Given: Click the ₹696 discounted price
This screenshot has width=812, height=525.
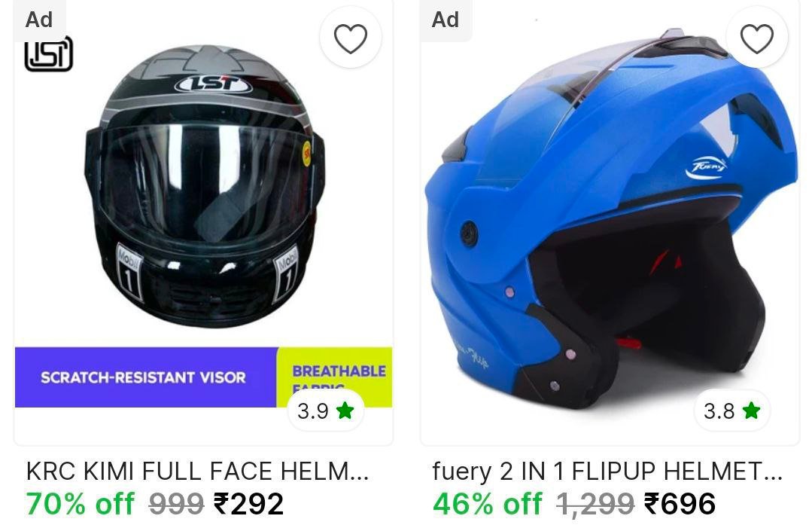Looking at the screenshot, I should click(x=680, y=504).
